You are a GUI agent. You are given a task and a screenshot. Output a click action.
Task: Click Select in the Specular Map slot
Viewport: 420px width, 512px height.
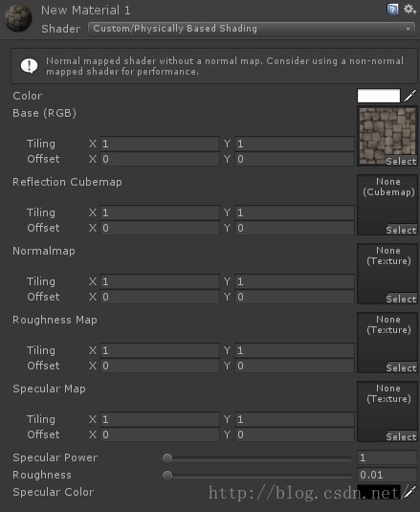coord(401,436)
